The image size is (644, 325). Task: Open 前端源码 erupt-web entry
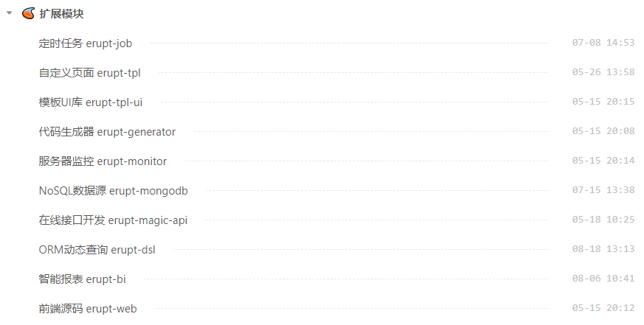coord(88,308)
